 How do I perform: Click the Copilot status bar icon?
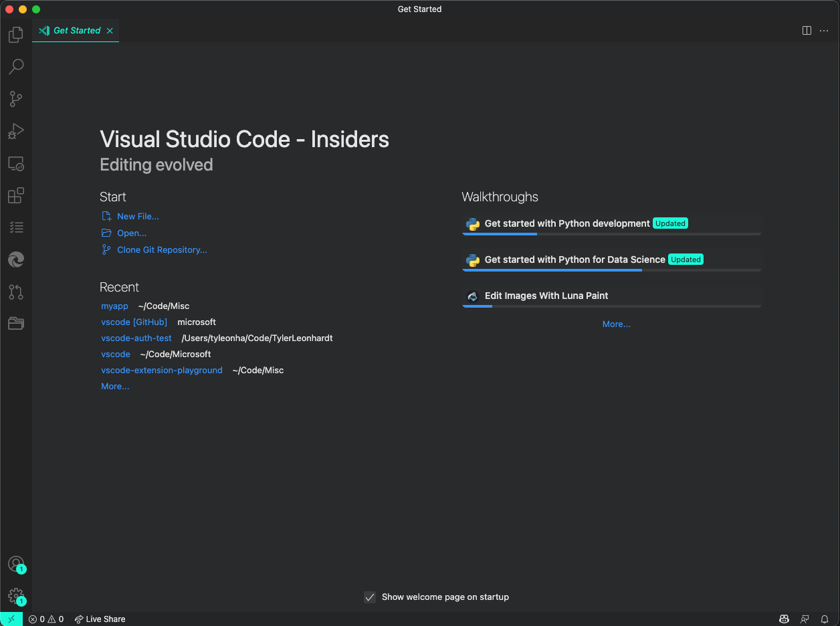tap(783, 619)
